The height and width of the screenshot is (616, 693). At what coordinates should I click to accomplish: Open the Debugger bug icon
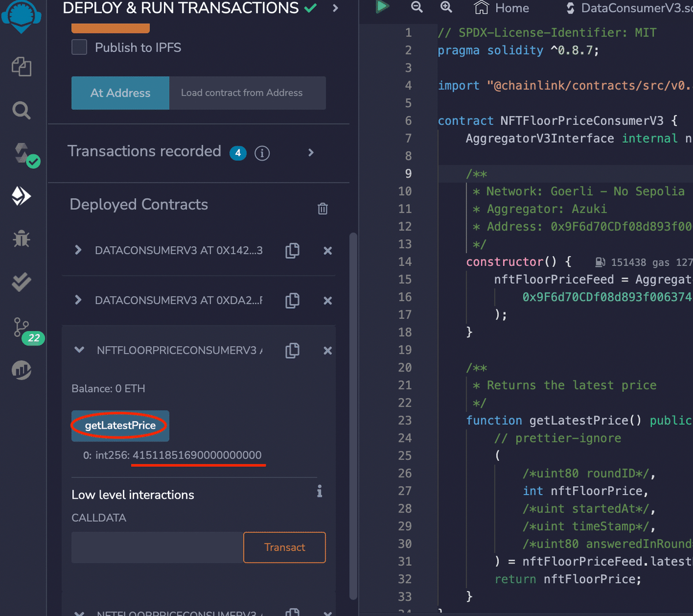click(x=21, y=239)
